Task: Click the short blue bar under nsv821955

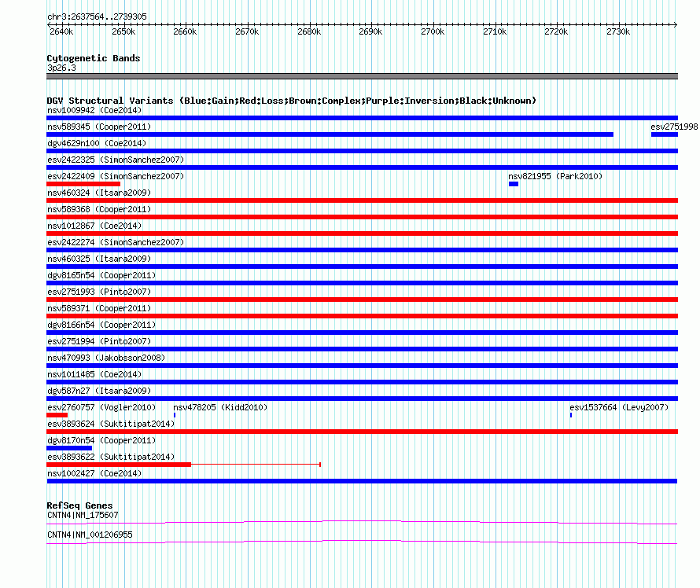Action: (x=514, y=184)
